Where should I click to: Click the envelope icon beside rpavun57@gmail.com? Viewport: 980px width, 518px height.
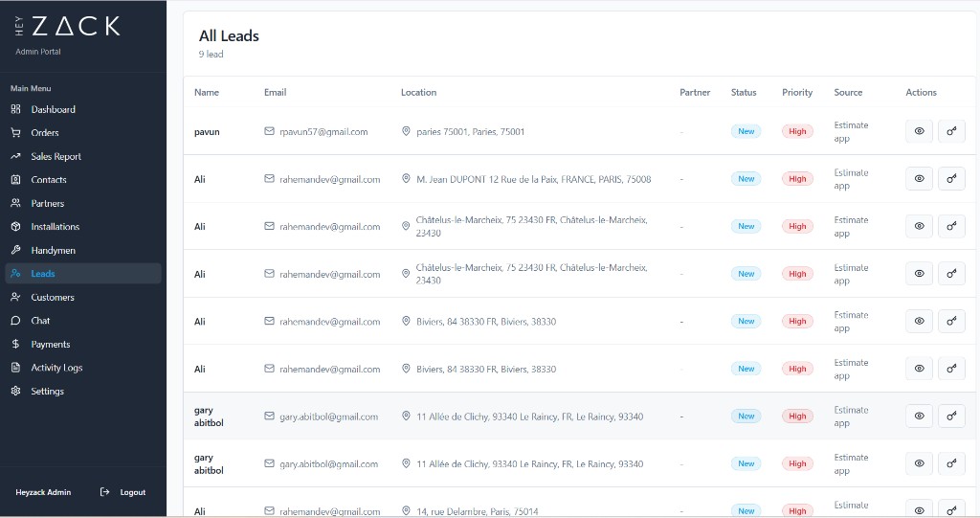pos(269,131)
